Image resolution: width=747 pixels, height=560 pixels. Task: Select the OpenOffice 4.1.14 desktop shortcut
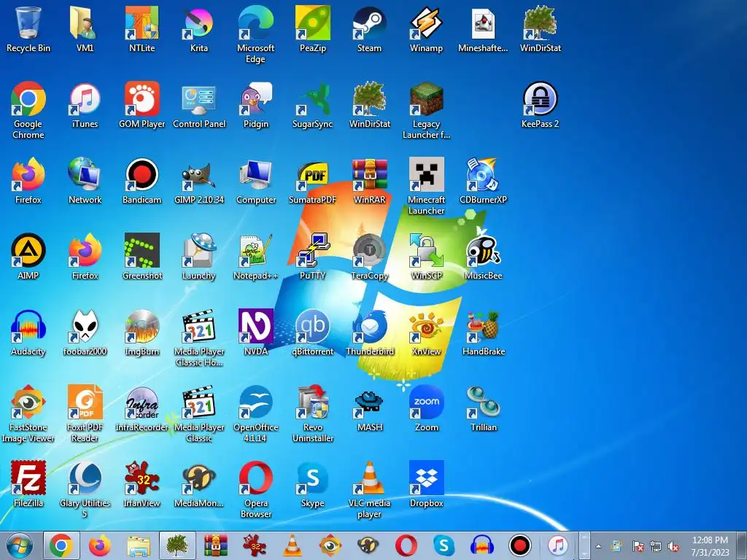(255, 413)
